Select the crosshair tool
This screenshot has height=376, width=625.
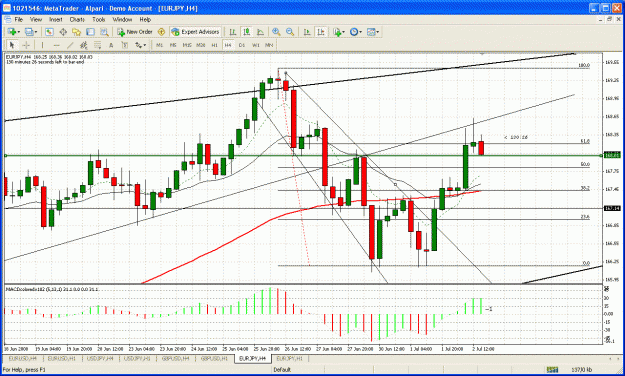[x=26, y=45]
